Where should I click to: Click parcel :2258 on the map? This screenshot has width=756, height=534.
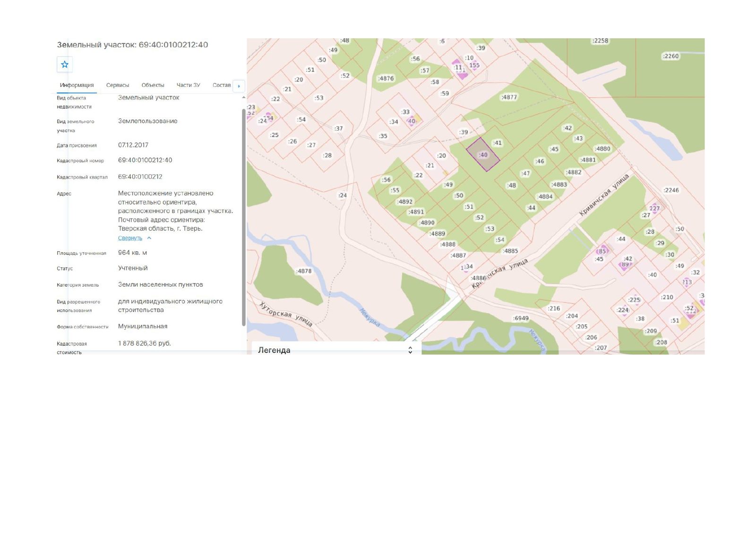pyautogui.click(x=600, y=41)
